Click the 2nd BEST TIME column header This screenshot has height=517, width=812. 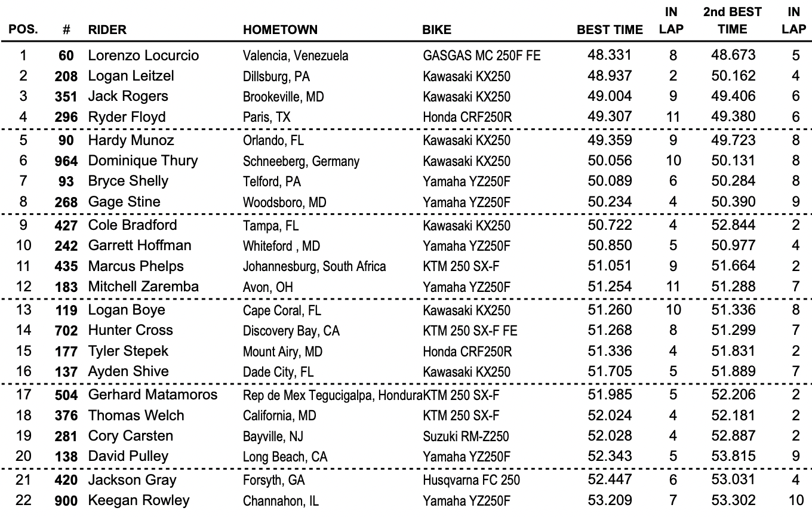point(732,20)
